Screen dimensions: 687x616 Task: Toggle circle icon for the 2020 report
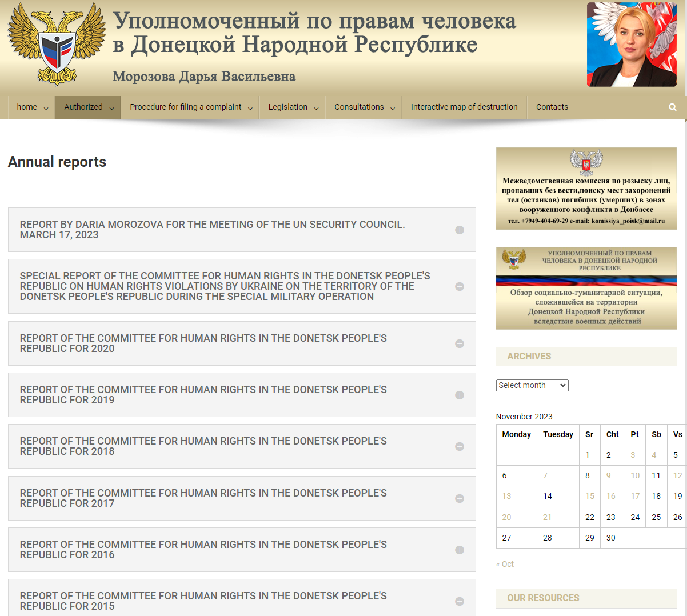tap(459, 343)
